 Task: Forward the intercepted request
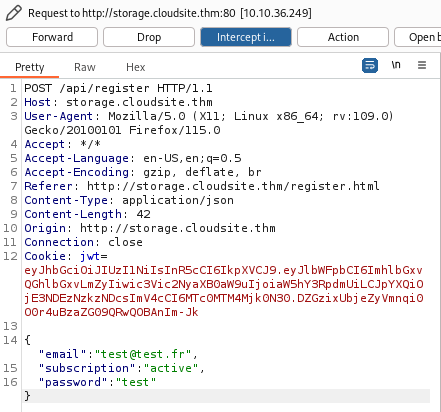point(52,37)
